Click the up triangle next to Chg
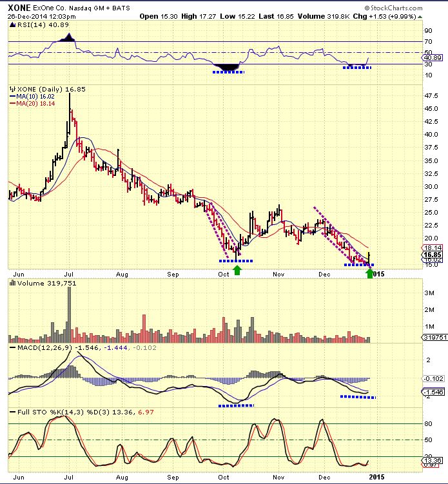 420,17
